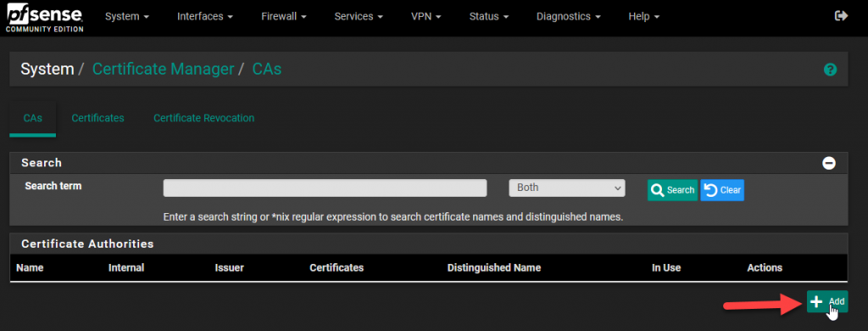Click the logout icon in the navbar
The height and width of the screenshot is (331, 868).
[841, 16]
